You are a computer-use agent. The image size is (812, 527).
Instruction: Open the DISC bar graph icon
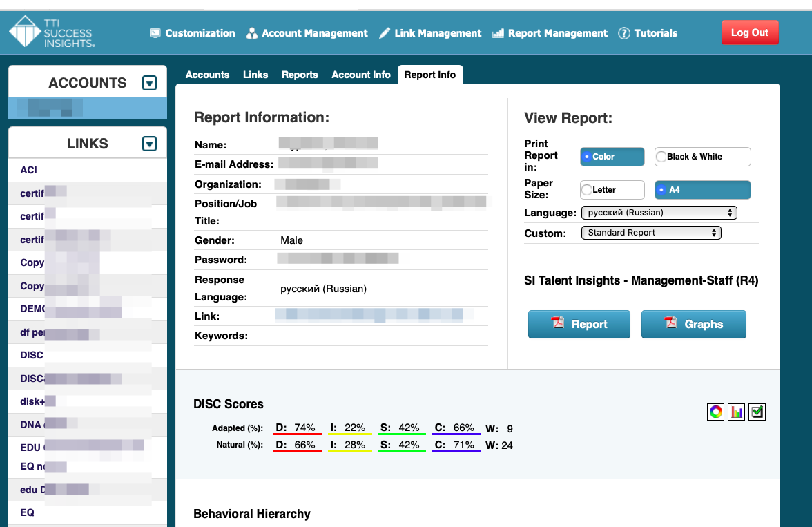(736, 412)
